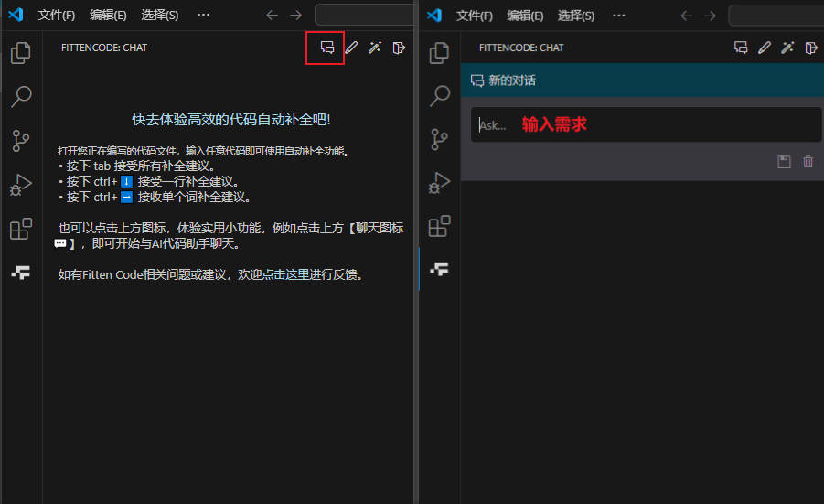The width and height of the screenshot is (824, 504).
Task: Click the magic wand icon in left panel
Action: 375,48
